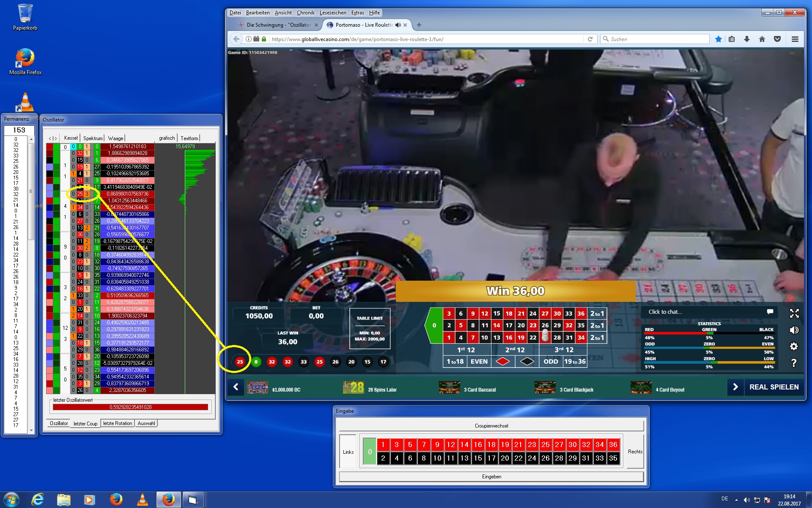Open VLC media player from the taskbar
The image size is (812, 508).
coord(143,500)
